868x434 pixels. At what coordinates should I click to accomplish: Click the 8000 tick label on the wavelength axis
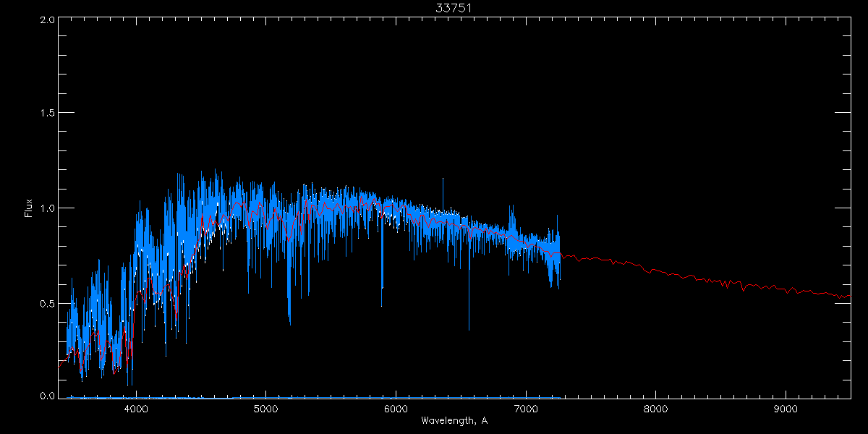coord(655,408)
